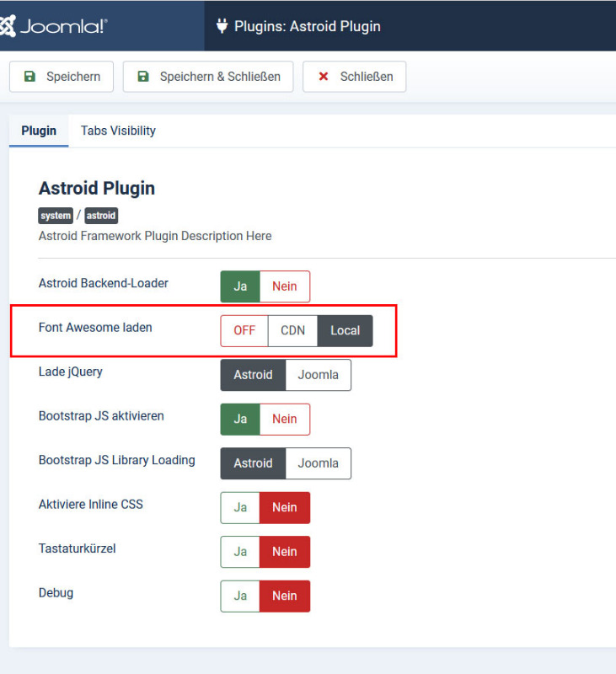Set Bootstrap JS aktivieren to Ja
The height and width of the screenshot is (674, 616).
(x=240, y=419)
